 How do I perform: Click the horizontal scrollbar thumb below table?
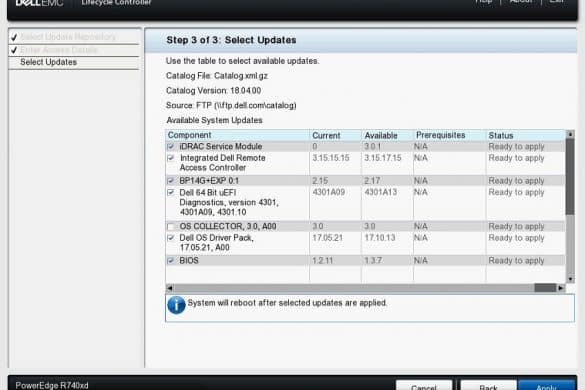coord(545,288)
